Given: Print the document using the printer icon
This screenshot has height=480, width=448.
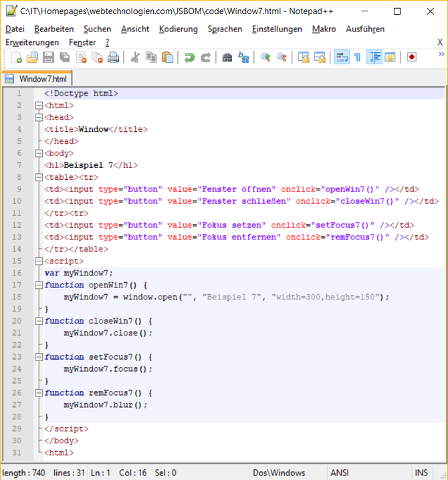Looking at the screenshot, I should coord(113,57).
